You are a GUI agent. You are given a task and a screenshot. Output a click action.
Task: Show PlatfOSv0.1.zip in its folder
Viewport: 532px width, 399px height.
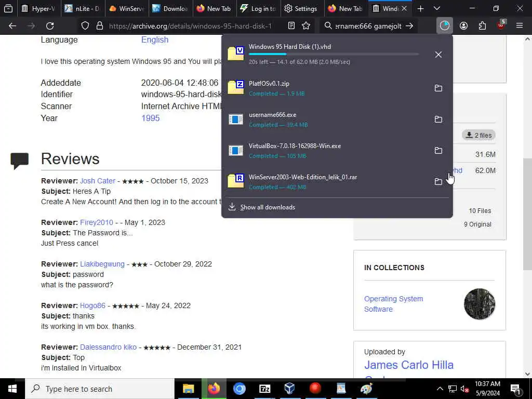coord(438,88)
